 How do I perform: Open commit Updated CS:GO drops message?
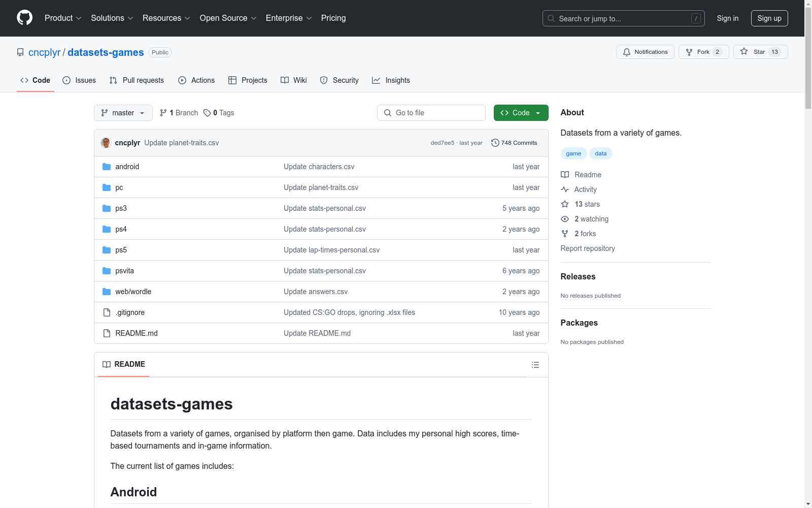click(349, 312)
